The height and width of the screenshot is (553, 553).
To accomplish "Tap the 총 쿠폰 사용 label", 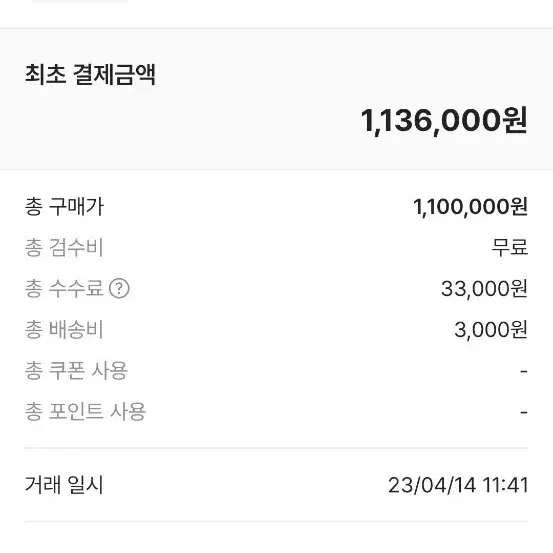I will (x=76, y=370).
